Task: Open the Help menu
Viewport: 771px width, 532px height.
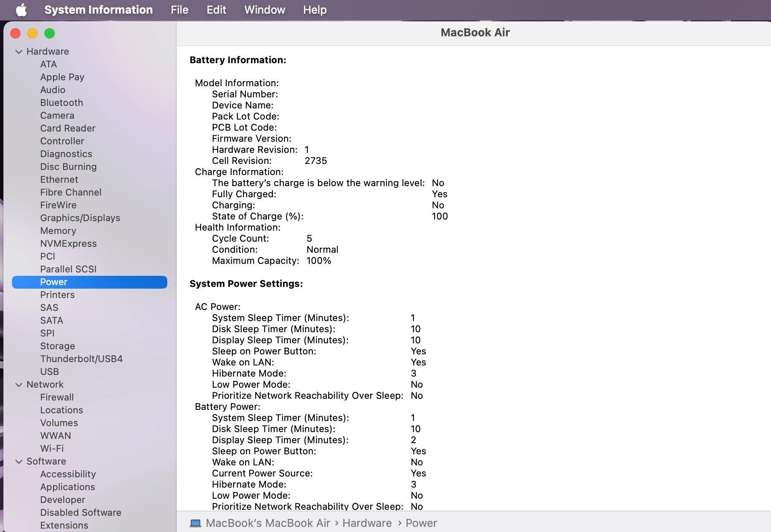Action: [315, 10]
